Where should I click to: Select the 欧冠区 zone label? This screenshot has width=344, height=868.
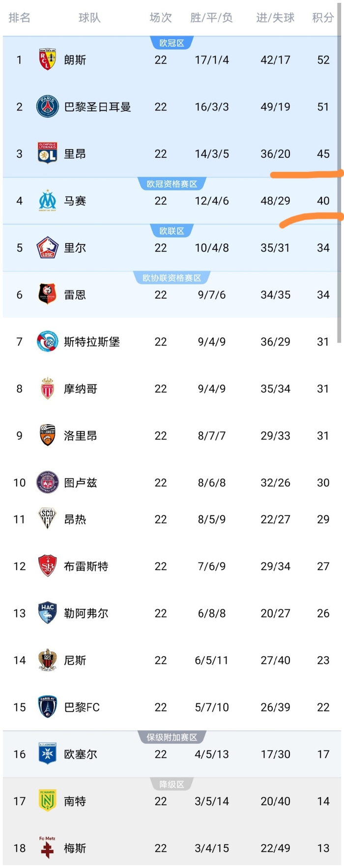point(172,43)
